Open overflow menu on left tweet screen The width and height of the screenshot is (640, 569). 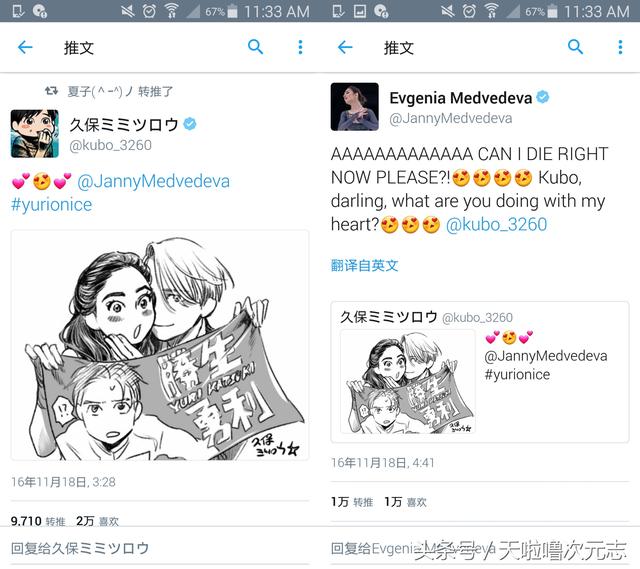click(300, 47)
